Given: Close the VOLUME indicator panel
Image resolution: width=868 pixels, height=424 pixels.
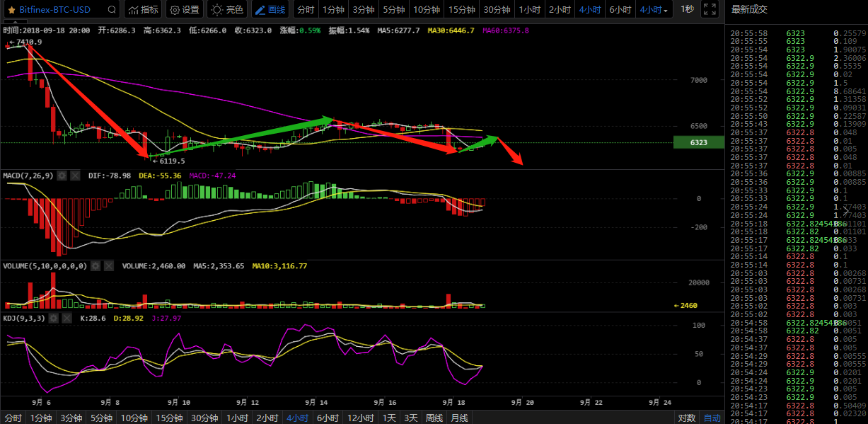Looking at the screenshot, I should click(x=108, y=266).
